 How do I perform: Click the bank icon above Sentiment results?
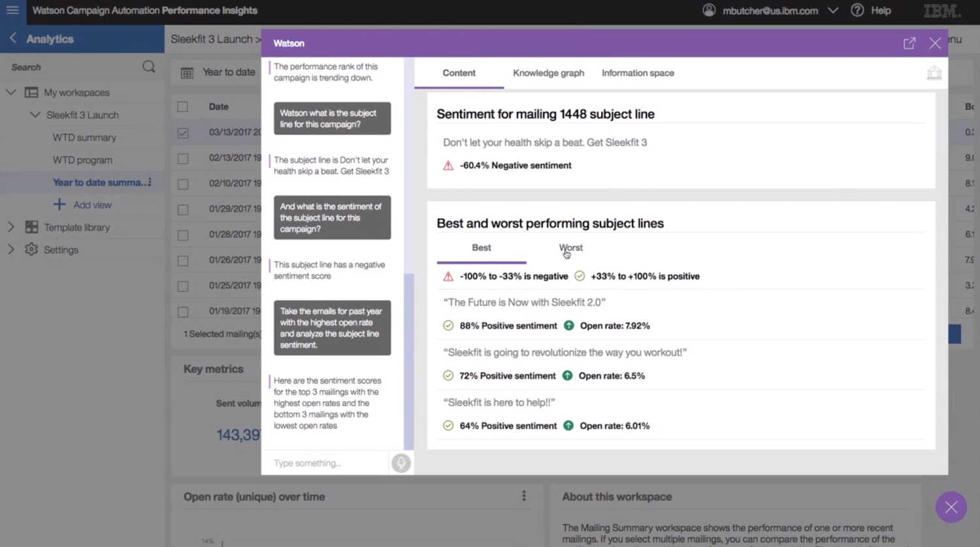(x=934, y=72)
